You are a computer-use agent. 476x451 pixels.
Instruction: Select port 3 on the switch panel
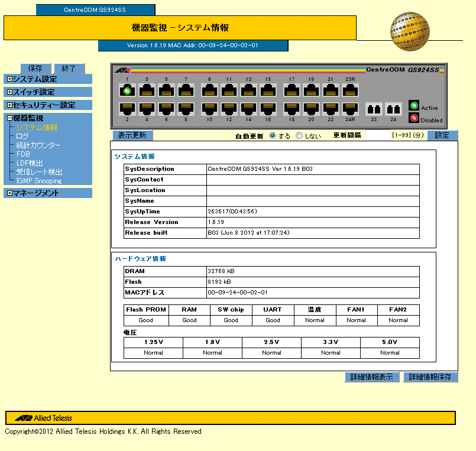147,90
